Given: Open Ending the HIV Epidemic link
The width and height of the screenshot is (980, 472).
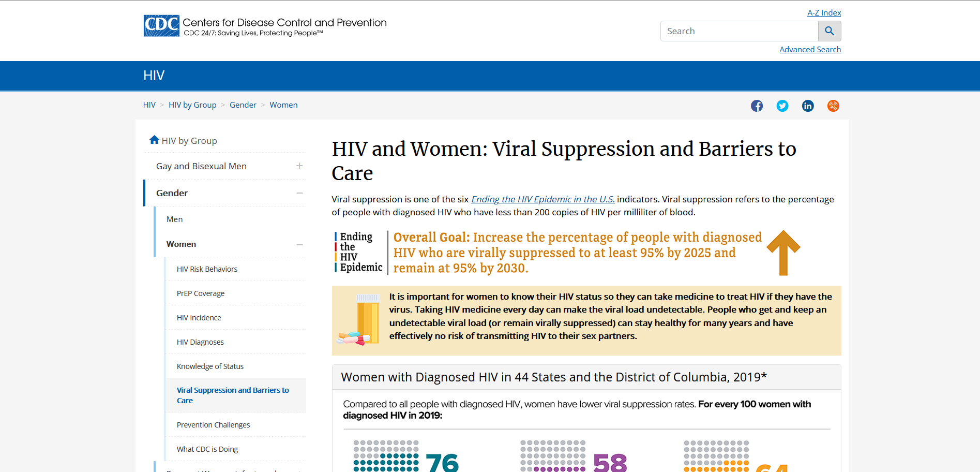Looking at the screenshot, I should tap(542, 199).
